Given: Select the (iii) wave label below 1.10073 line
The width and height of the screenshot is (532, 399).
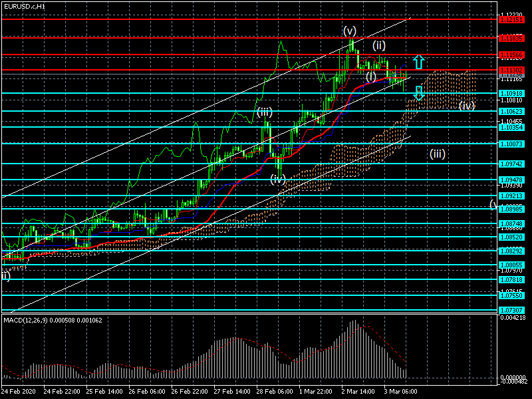Looking at the screenshot, I should (438, 154).
